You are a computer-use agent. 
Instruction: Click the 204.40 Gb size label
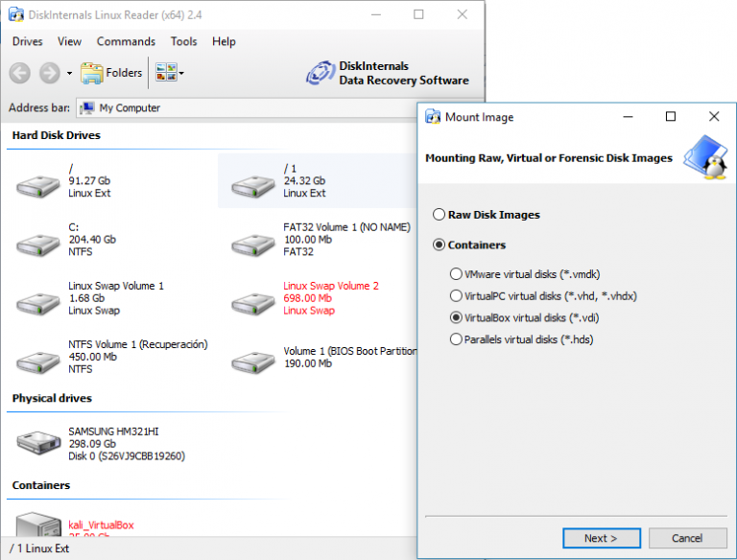tap(92, 240)
